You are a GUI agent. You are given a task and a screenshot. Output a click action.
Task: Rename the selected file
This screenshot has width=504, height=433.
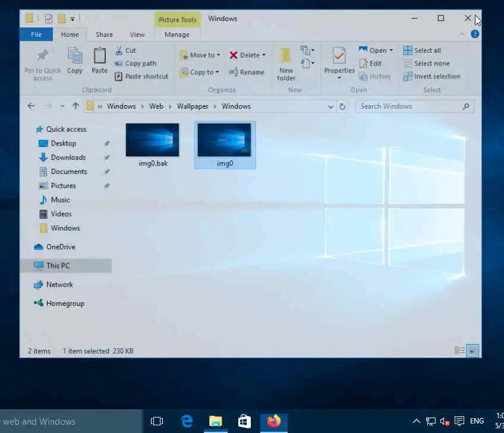click(x=246, y=72)
